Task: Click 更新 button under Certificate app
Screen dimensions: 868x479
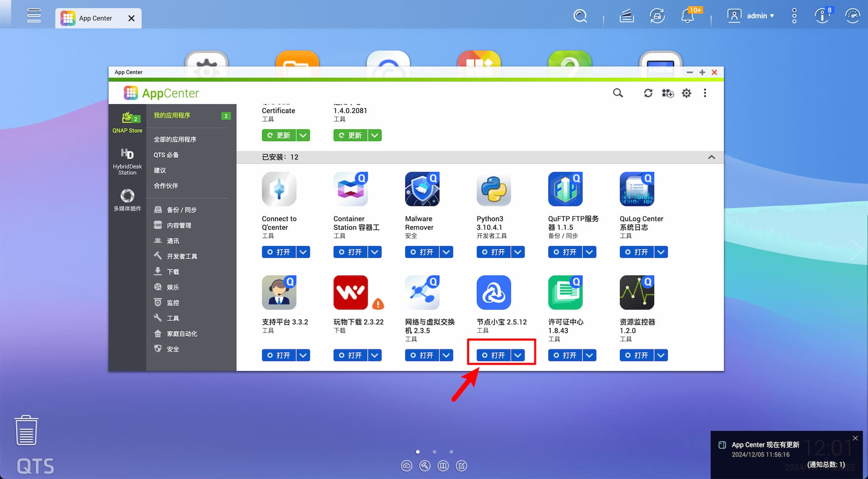Action: 279,136
